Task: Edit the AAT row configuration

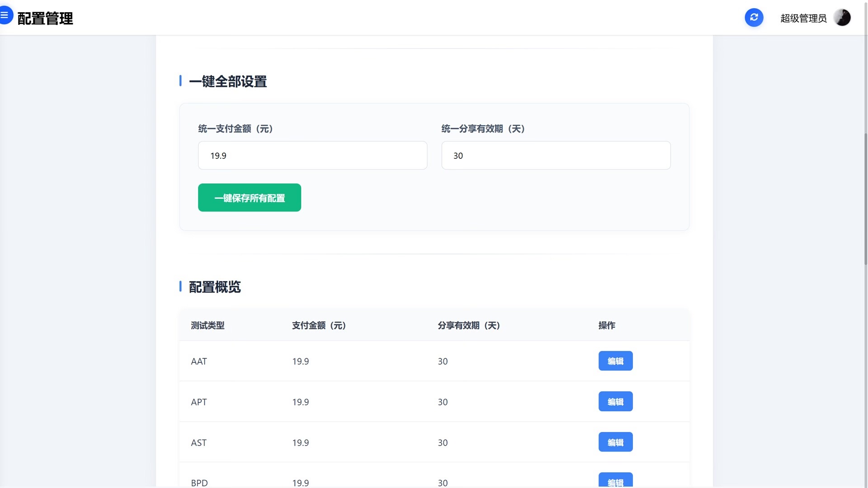Action: [615, 361]
